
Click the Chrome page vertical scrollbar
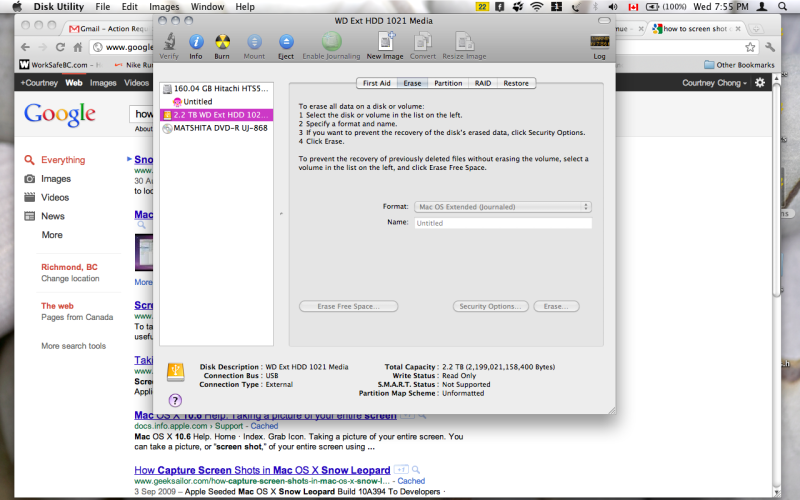coord(777,189)
